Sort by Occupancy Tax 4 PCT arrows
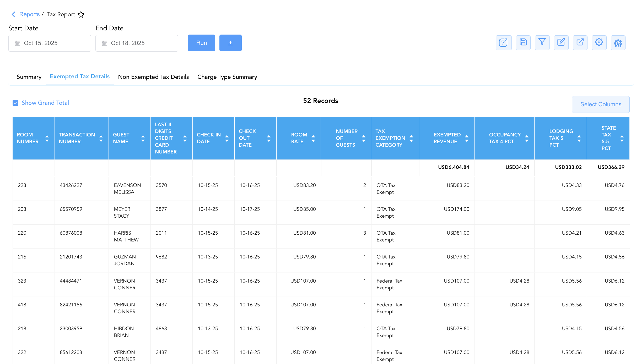 point(527,138)
